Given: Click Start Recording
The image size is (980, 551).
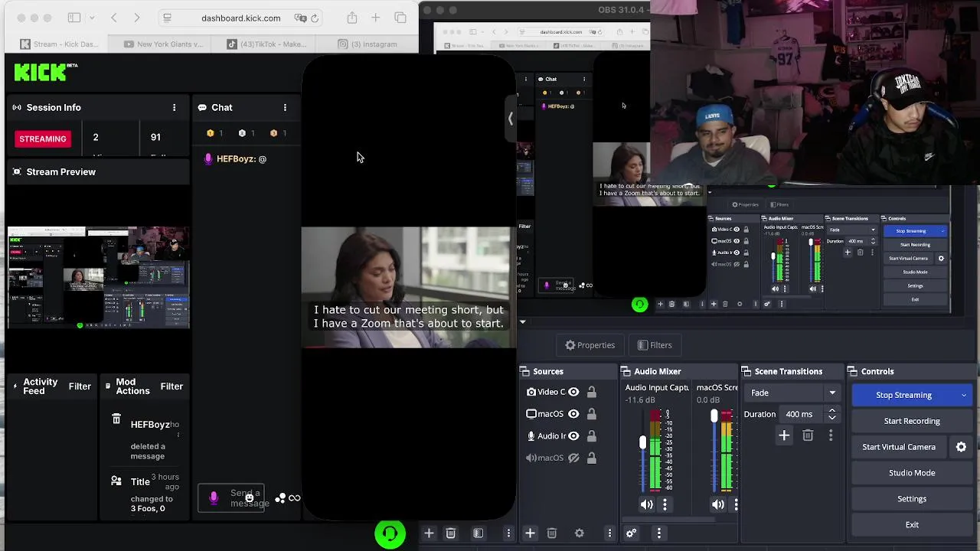Looking at the screenshot, I should pyautogui.click(x=912, y=421).
